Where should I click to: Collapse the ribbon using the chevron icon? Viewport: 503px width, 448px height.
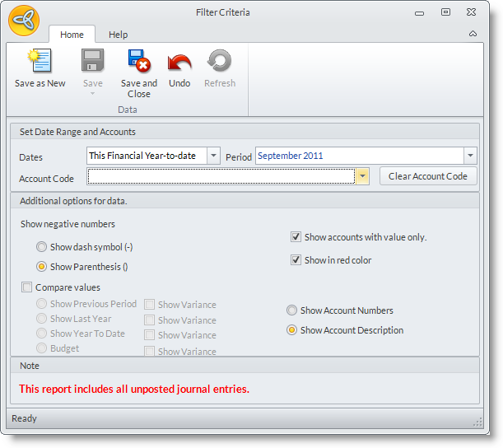(x=473, y=34)
